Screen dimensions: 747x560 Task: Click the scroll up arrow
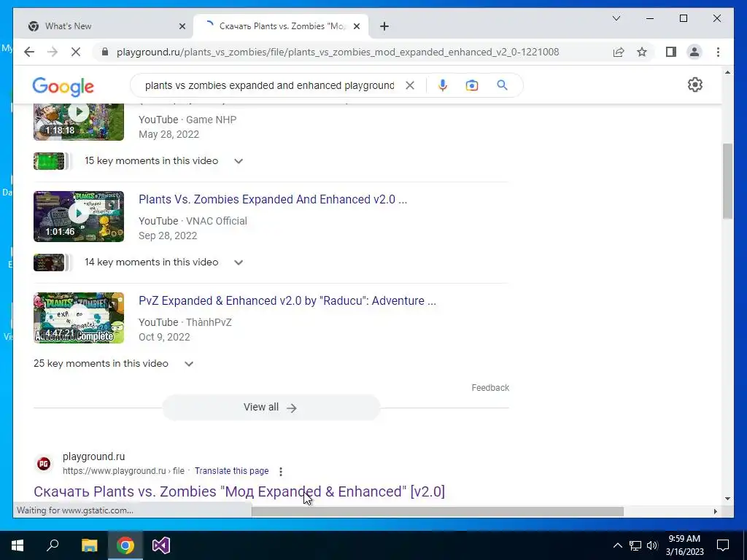pyautogui.click(x=727, y=72)
